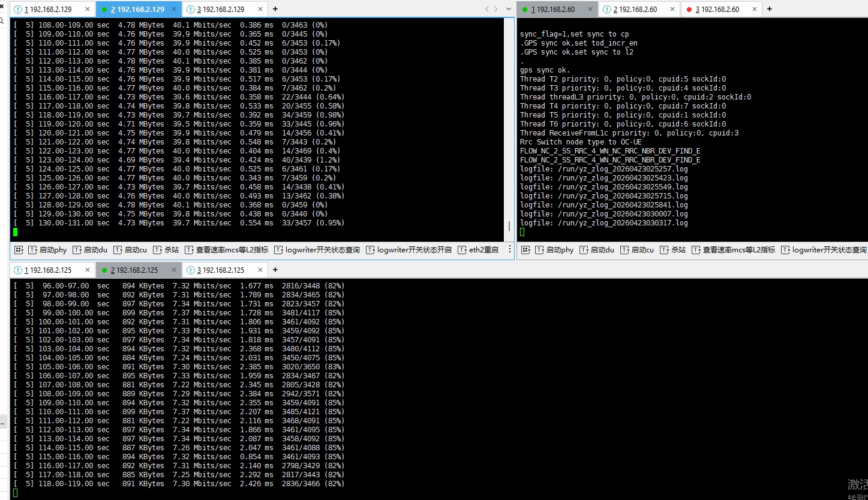
Task: Add new tab in 192.168.2.125 pane
Action: click(x=275, y=270)
